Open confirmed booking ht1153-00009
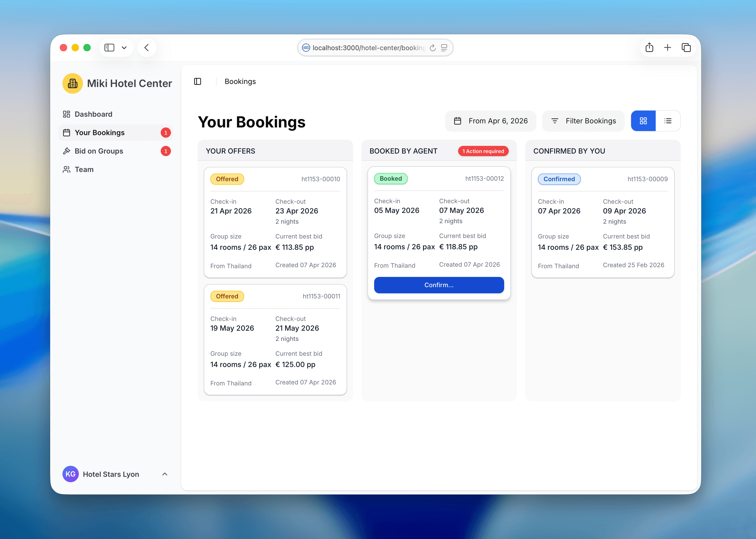The image size is (756, 539). pyautogui.click(x=603, y=222)
